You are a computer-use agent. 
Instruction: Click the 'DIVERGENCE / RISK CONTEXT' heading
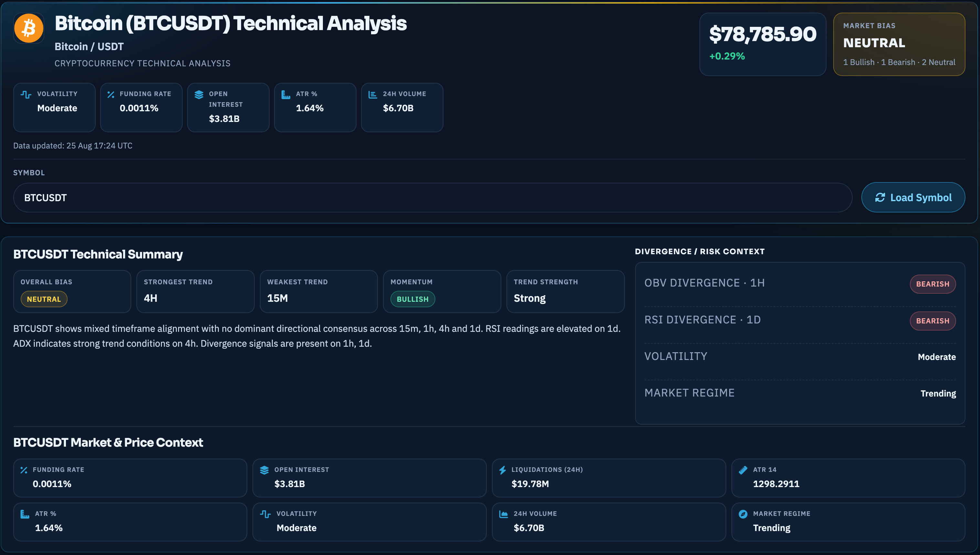700,252
